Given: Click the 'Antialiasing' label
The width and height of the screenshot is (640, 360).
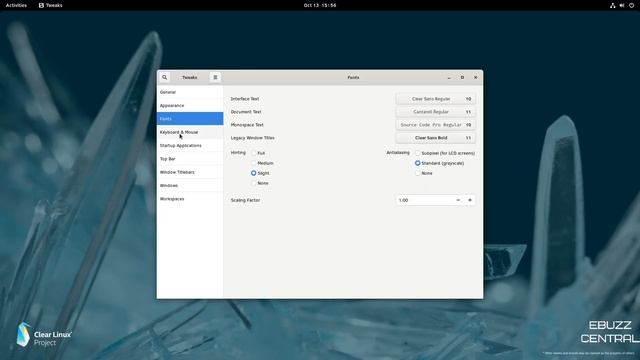Looking at the screenshot, I should (x=398, y=152).
